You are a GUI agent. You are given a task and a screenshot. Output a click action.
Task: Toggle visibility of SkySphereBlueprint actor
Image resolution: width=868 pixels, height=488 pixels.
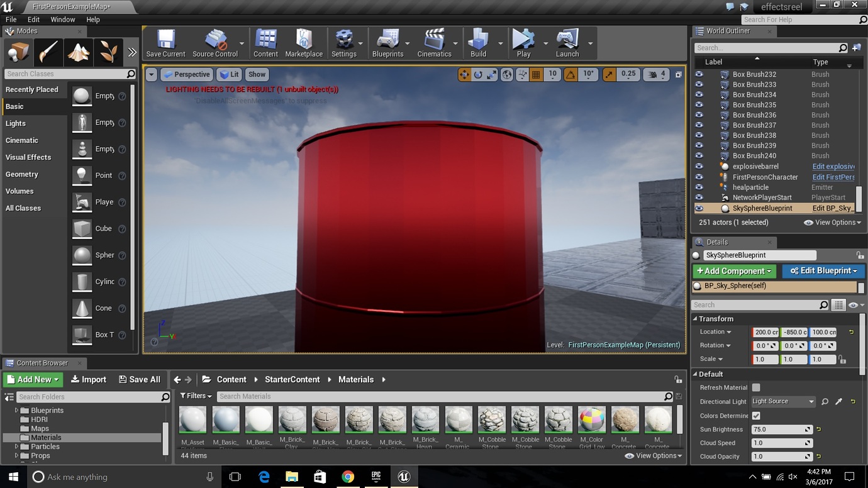[699, 208]
